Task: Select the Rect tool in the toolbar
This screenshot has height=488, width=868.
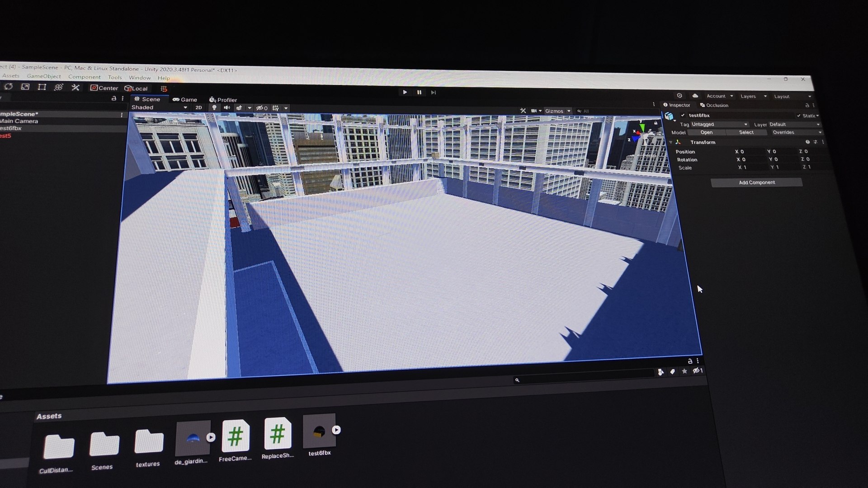Action: (x=42, y=87)
